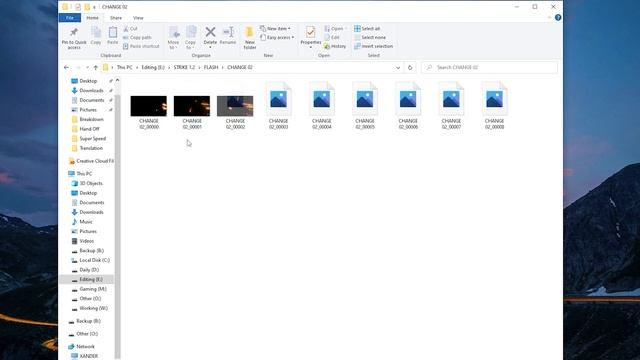Select file CHANGE 02_00003
The height and width of the screenshot is (360, 640).
(278, 105)
